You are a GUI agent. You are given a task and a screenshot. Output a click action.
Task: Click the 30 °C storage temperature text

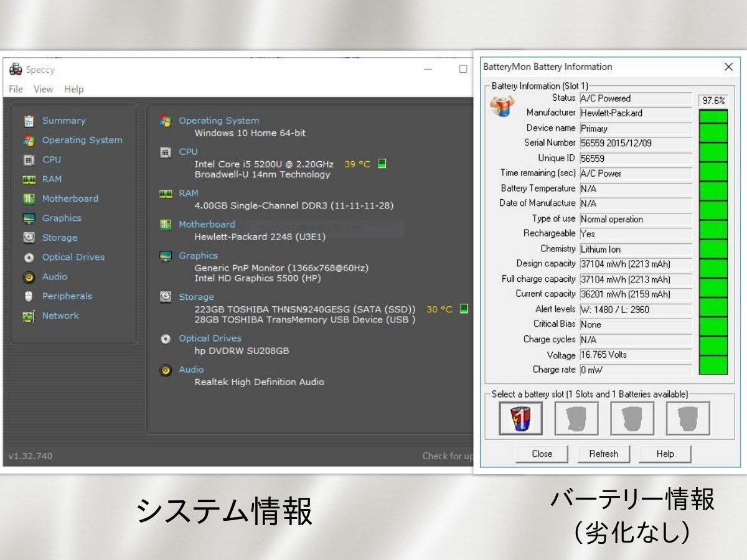pyautogui.click(x=439, y=309)
